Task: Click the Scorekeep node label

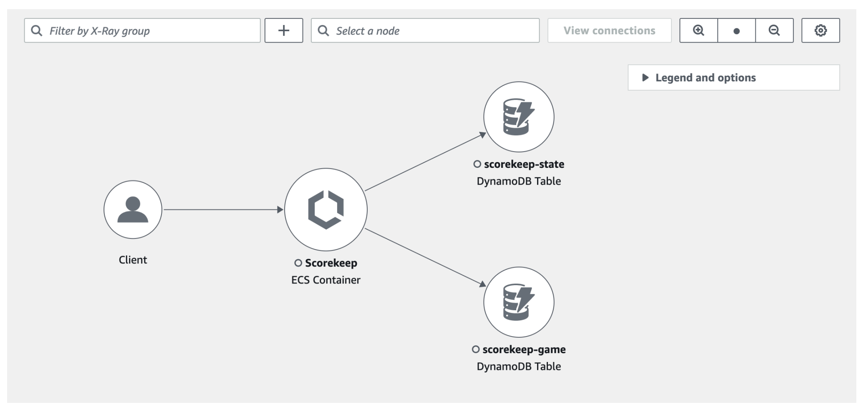Action: pyautogui.click(x=331, y=263)
